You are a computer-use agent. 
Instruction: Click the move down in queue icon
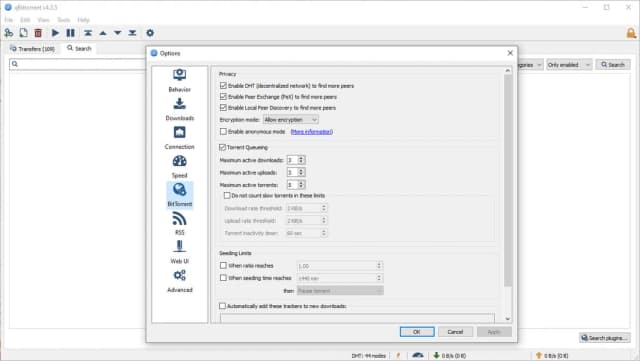[x=118, y=33]
